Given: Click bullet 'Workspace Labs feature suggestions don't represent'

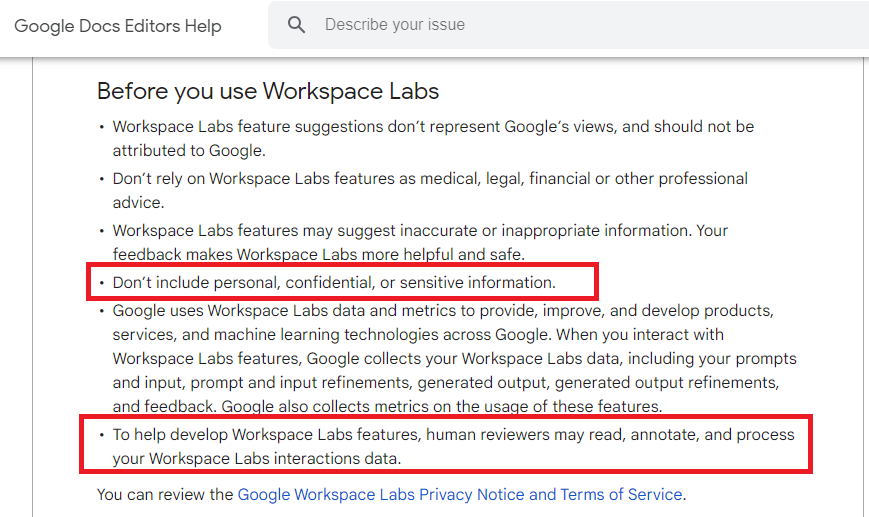Looking at the screenshot, I should [433, 139].
